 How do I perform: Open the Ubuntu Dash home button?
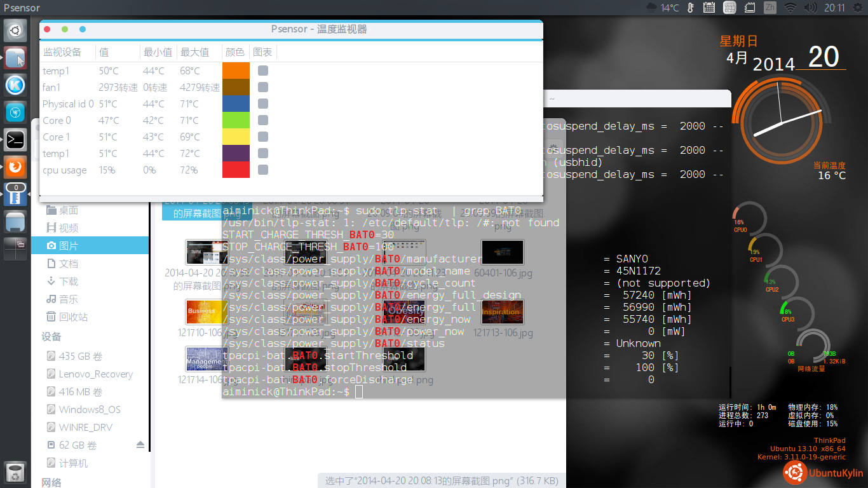click(x=15, y=30)
